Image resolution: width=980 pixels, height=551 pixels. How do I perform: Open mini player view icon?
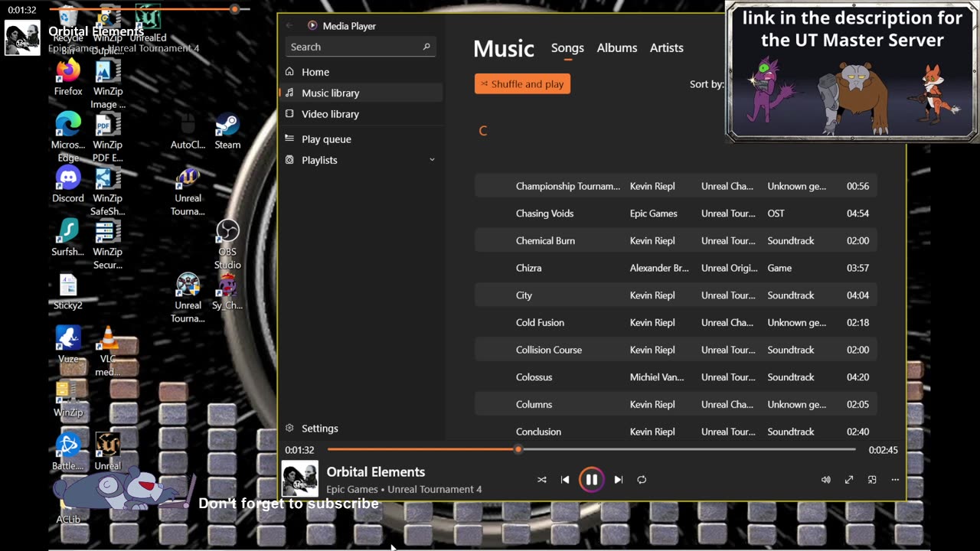tap(872, 480)
